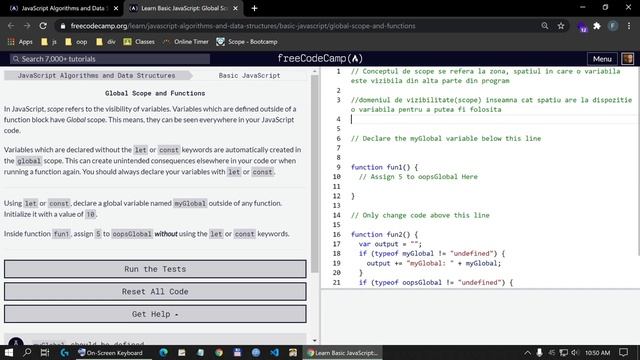This screenshot has width=640, height=360.
Task: Open the purple extension icon
Action: tap(582, 27)
